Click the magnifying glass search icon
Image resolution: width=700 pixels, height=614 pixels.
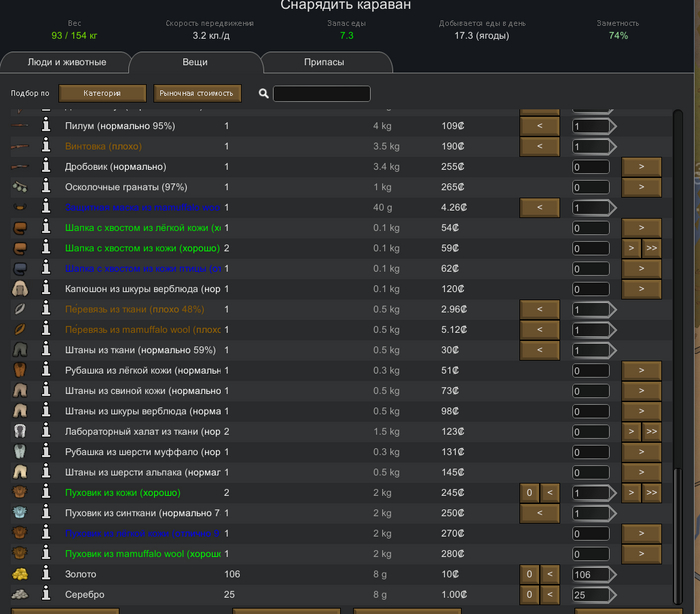coord(264,94)
